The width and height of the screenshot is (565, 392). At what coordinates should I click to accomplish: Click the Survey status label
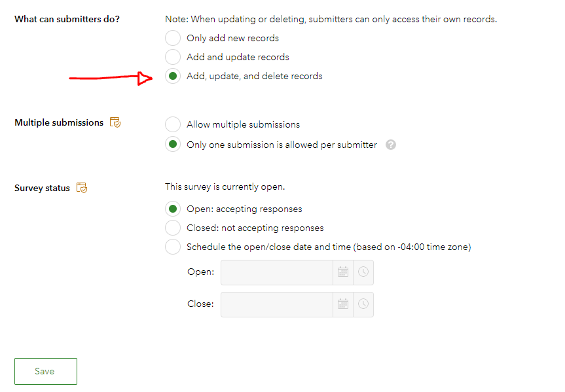(x=42, y=188)
